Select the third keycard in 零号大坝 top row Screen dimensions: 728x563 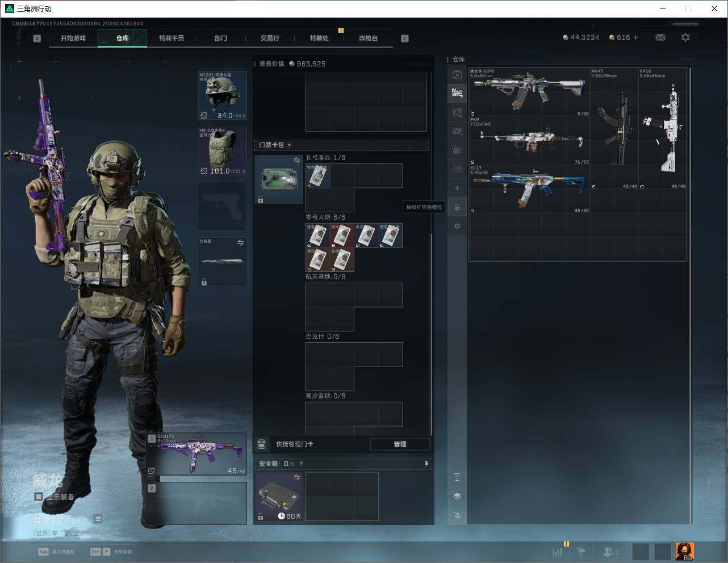(367, 236)
